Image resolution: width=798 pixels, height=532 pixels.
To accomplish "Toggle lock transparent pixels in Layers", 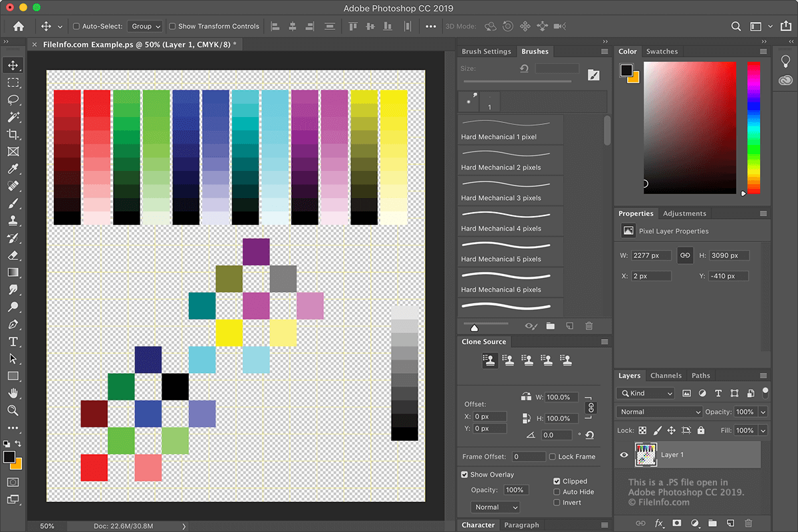I will [642, 430].
